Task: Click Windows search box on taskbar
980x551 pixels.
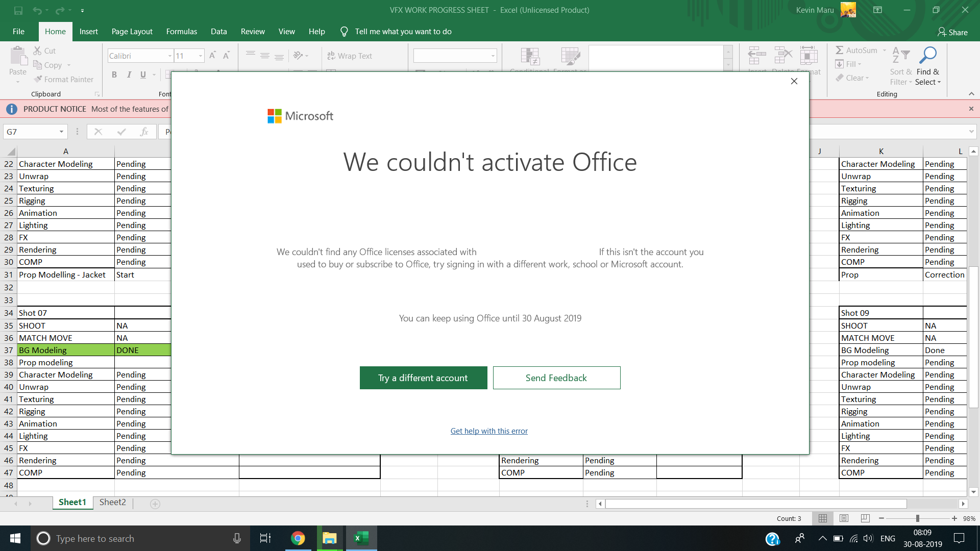Action: click(139, 539)
